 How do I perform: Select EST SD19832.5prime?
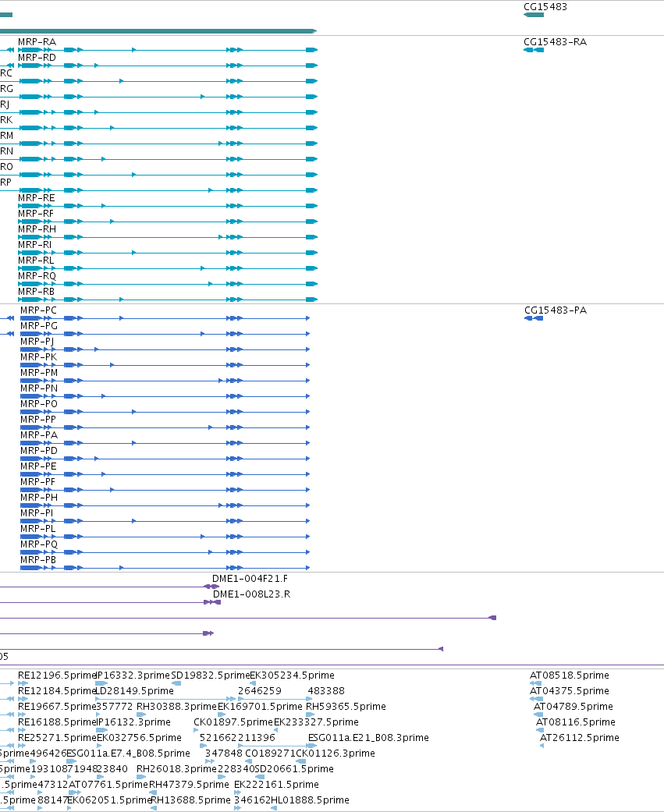pos(211,675)
